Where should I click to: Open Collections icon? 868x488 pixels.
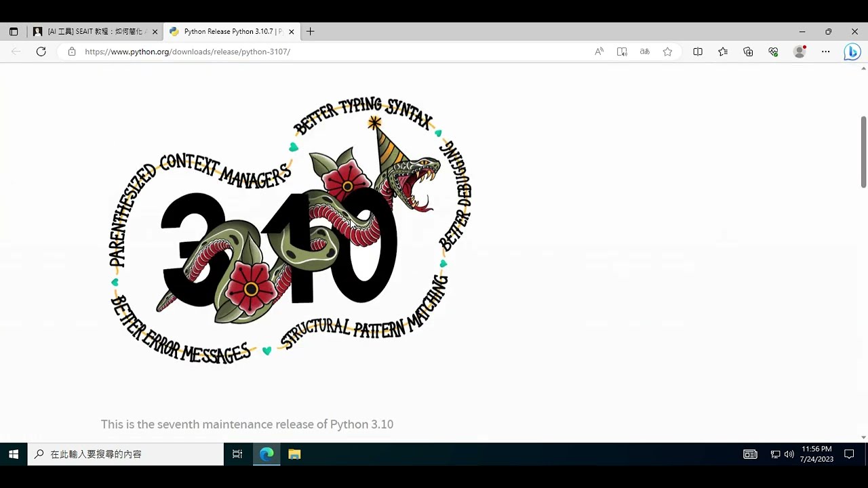(748, 52)
